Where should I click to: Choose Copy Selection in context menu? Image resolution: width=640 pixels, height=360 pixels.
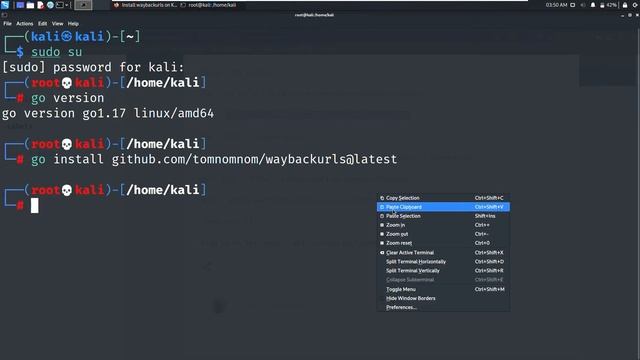click(443, 198)
